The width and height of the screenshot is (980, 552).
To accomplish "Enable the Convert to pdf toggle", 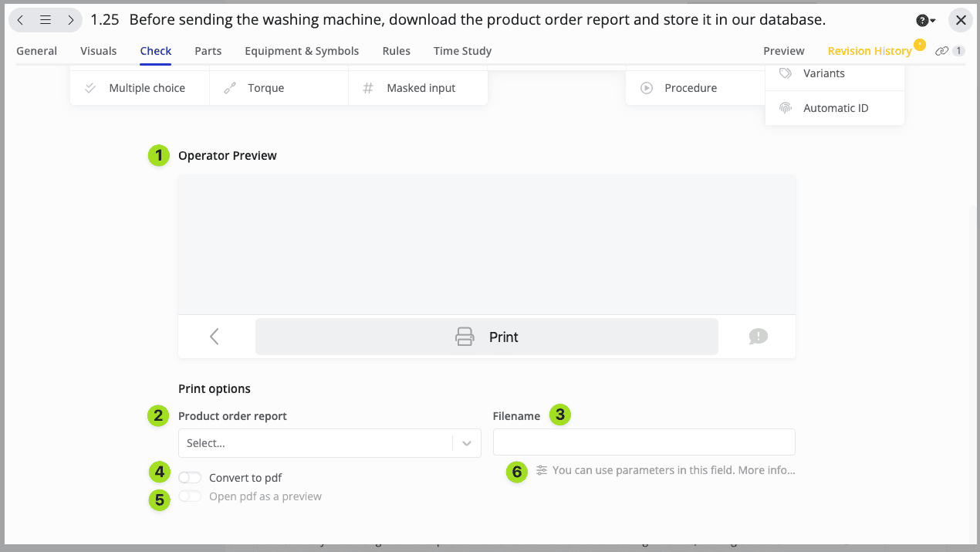I will tap(190, 478).
